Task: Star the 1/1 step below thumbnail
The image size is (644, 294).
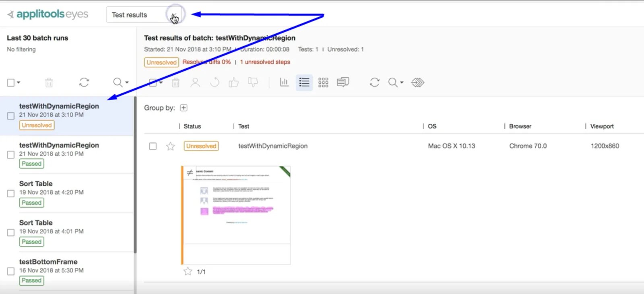Action: point(188,271)
